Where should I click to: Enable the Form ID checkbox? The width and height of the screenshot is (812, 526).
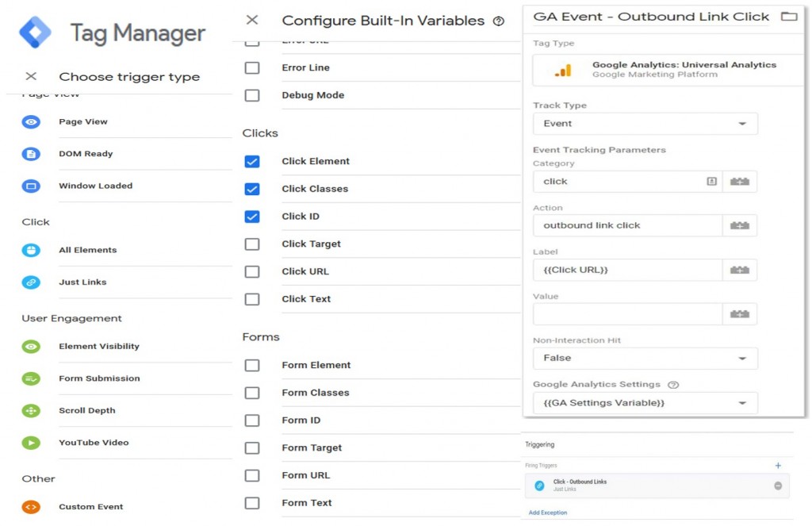pyautogui.click(x=252, y=420)
